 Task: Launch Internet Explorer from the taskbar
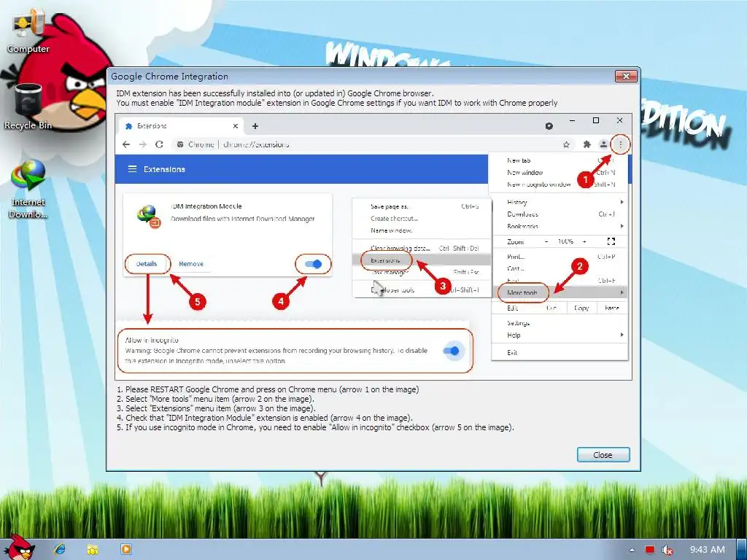tap(60, 549)
